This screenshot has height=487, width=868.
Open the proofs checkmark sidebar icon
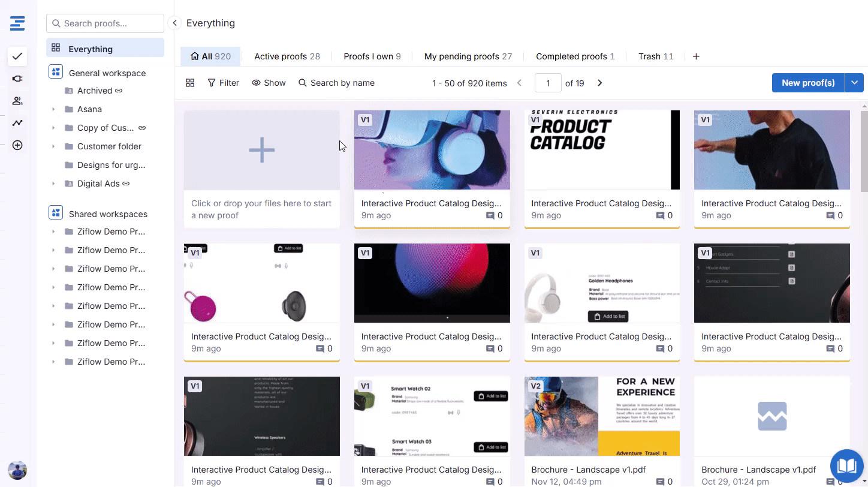pos(17,56)
